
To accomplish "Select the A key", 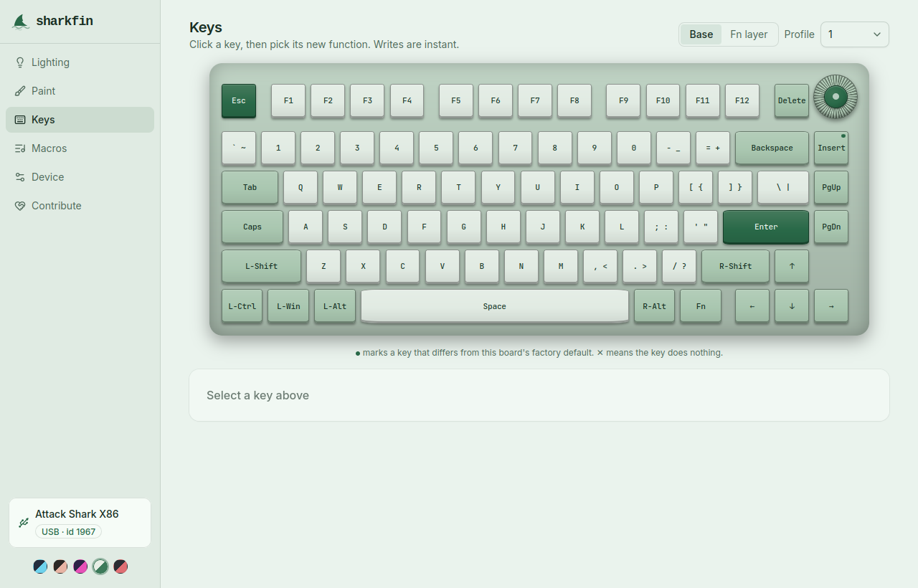I will pos(306,227).
